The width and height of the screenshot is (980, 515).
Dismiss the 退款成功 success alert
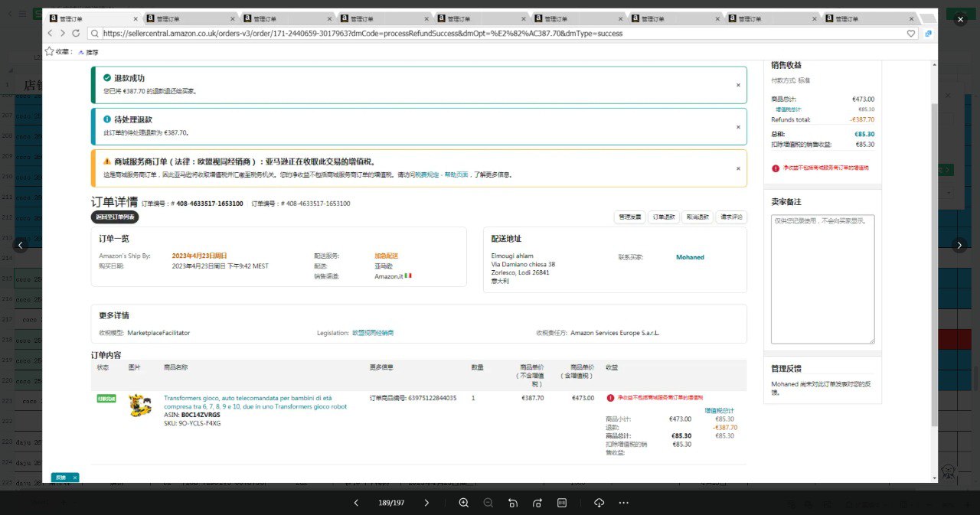tap(738, 85)
